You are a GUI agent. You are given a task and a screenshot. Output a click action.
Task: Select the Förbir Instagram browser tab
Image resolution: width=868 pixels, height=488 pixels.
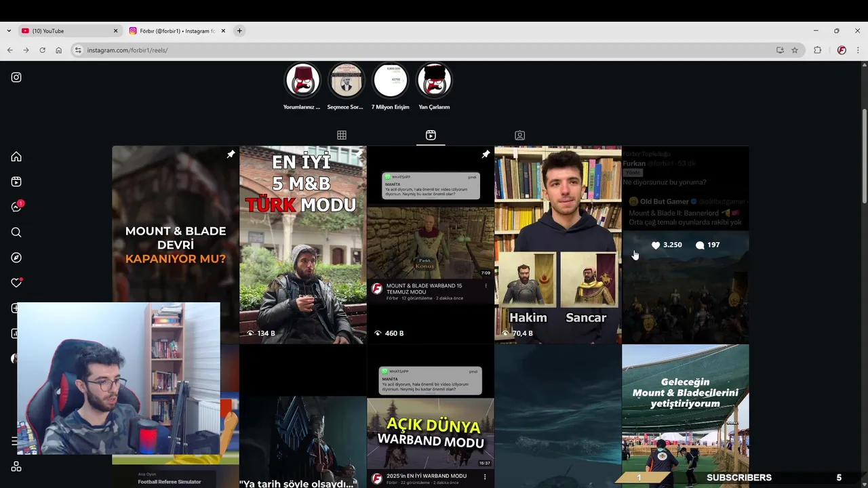pos(177,30)
